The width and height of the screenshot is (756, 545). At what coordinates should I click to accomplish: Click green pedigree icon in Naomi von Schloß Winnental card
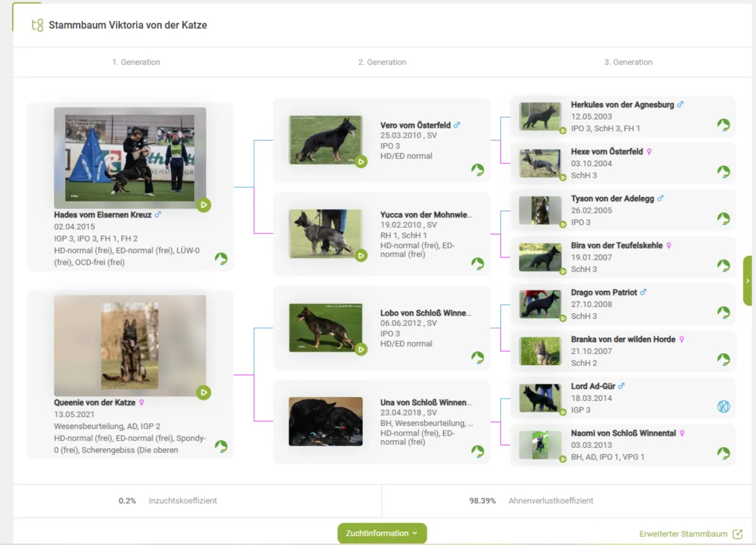(x=723, y=453)
